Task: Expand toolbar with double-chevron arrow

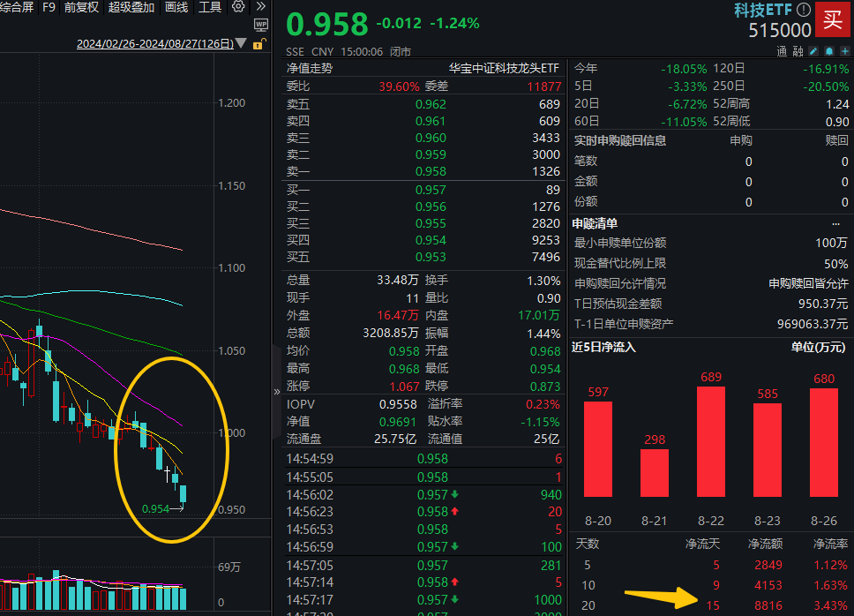Action: pos(261,7)
